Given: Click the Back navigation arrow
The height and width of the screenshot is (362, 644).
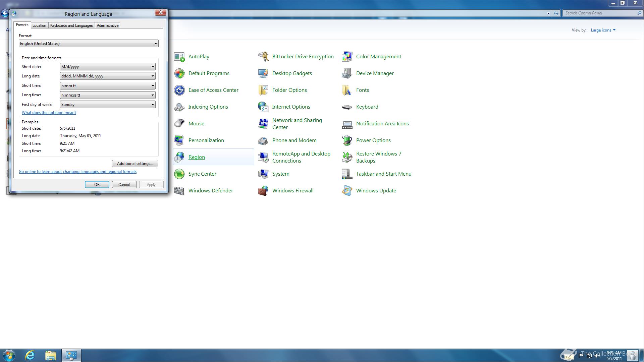Looking at the screenshot, I should pos(5,13).
